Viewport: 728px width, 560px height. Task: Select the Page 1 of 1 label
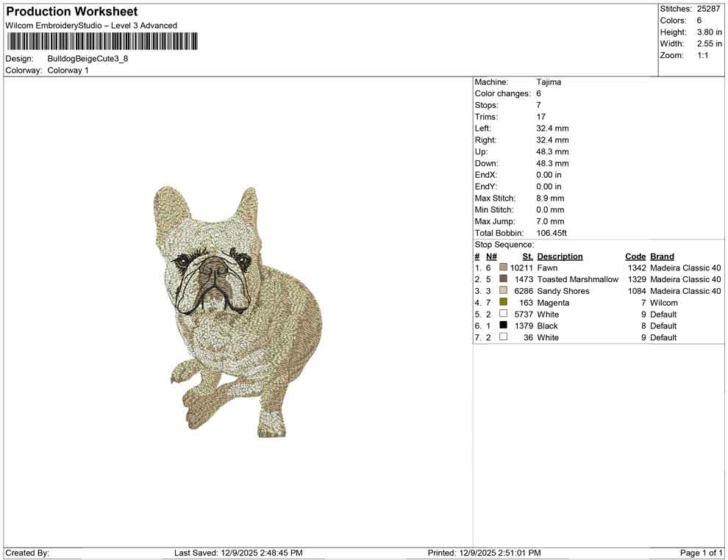[x=700, y=553]
